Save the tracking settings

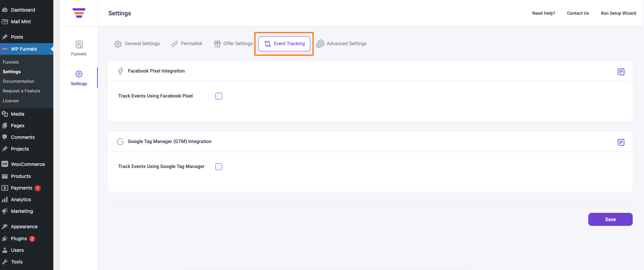[611, 219]
